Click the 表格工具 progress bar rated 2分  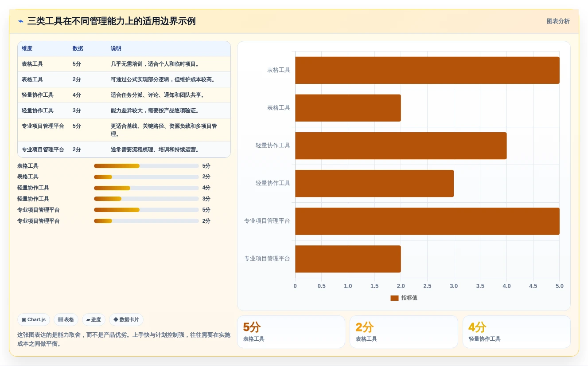[146, 177]
